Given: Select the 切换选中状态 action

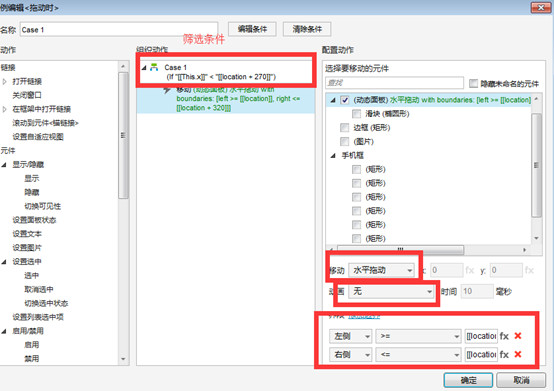Looking at the screenshot, I should click(x=46, y=303).
